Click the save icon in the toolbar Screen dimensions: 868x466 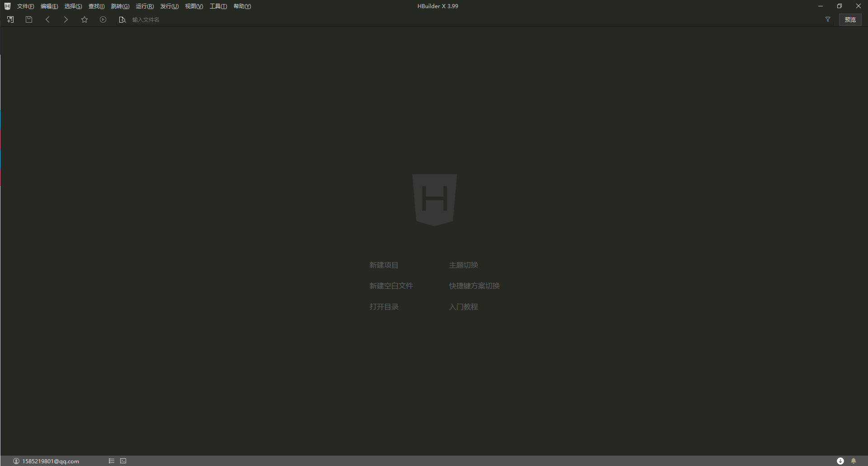tap(28, 19)
